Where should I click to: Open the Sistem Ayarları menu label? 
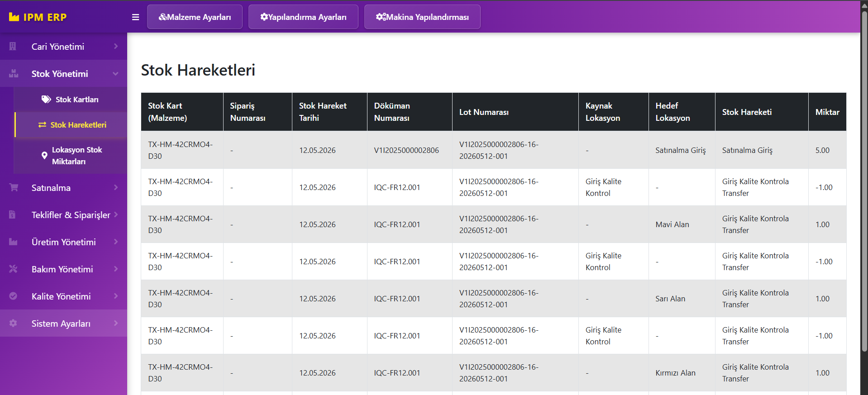coord(61,324)
